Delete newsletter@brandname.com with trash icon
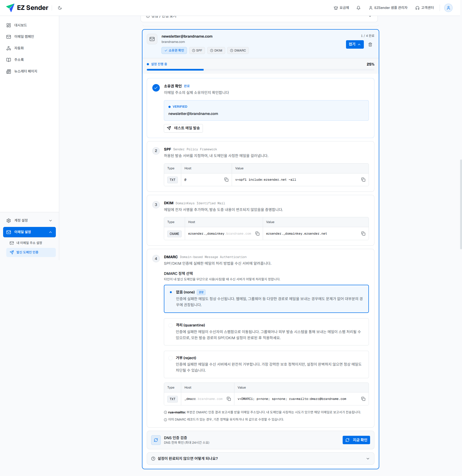Viewport: 462px width, 476px height. point(370,44)
